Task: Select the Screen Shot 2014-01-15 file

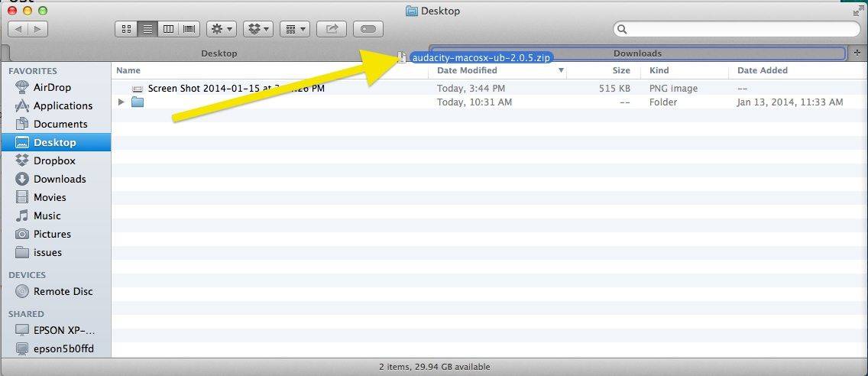Action: 236,88
